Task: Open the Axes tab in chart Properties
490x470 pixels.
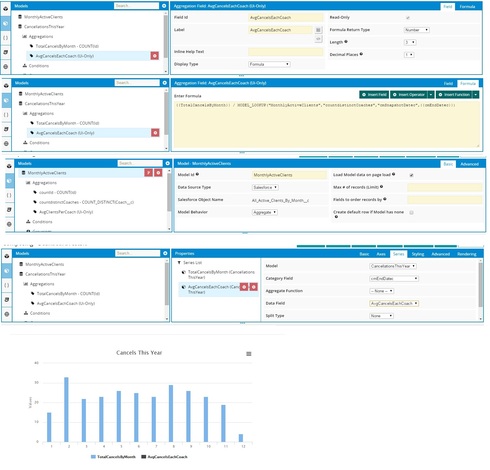Action: (381, 254)
